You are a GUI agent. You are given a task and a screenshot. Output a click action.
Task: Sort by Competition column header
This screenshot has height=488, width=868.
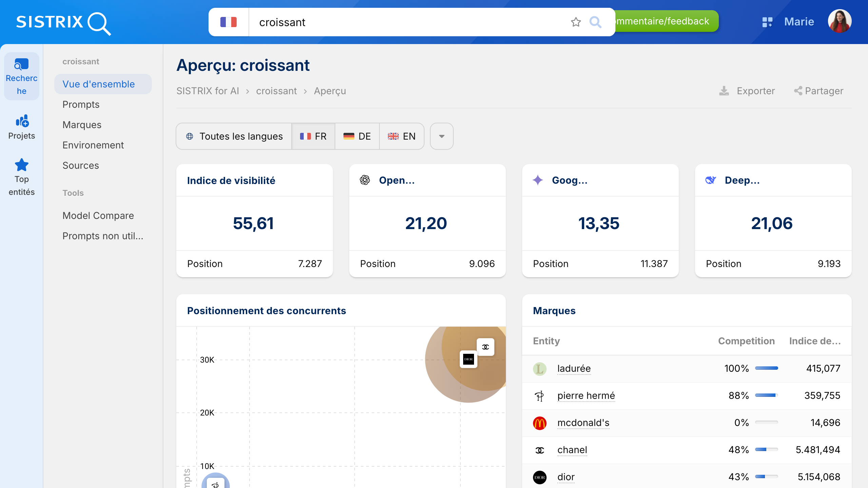[x=746, y=341]
